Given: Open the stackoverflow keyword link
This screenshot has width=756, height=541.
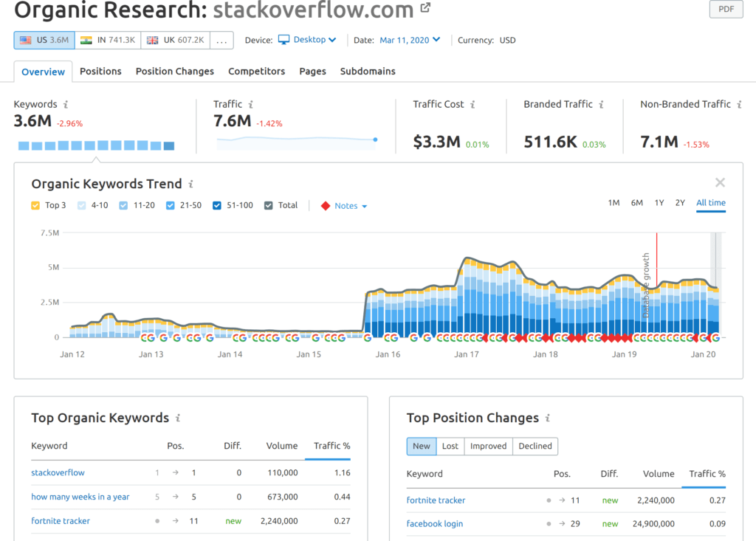Looking at the screenshot, I should coord(58,472).
